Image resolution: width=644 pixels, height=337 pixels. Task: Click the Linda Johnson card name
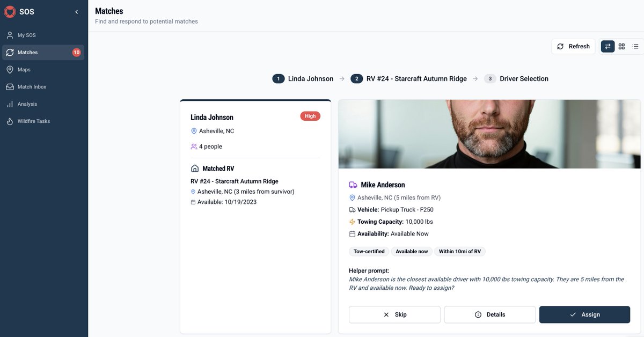tap(212, 118)
